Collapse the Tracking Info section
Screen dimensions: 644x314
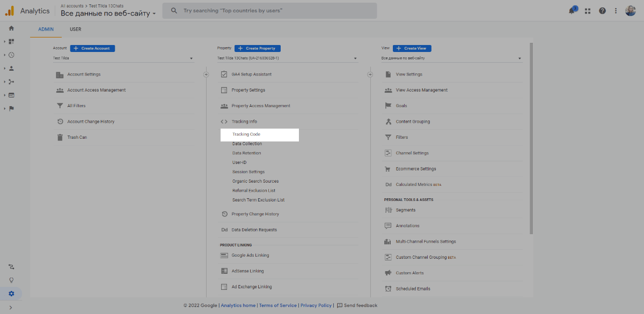pyautogui.click(x=244, y=122)
